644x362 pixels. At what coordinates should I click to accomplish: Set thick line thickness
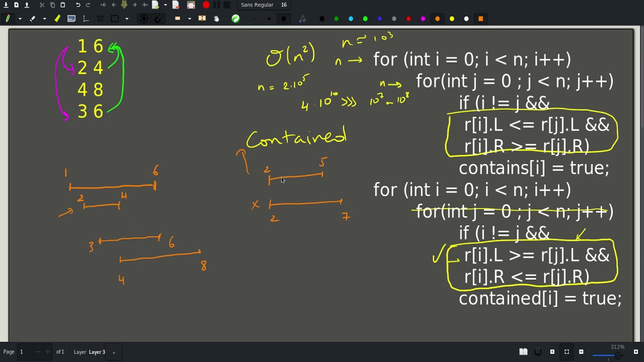coord(284,19)
